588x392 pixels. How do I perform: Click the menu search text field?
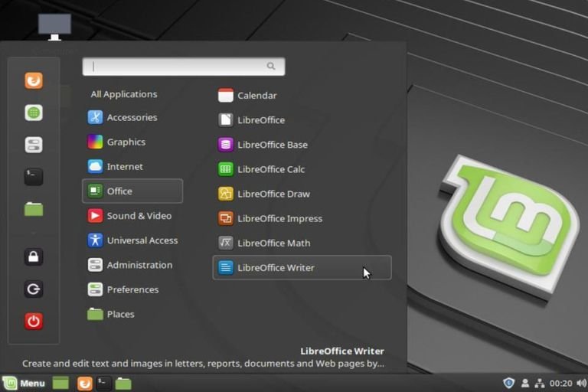point(184,67)
